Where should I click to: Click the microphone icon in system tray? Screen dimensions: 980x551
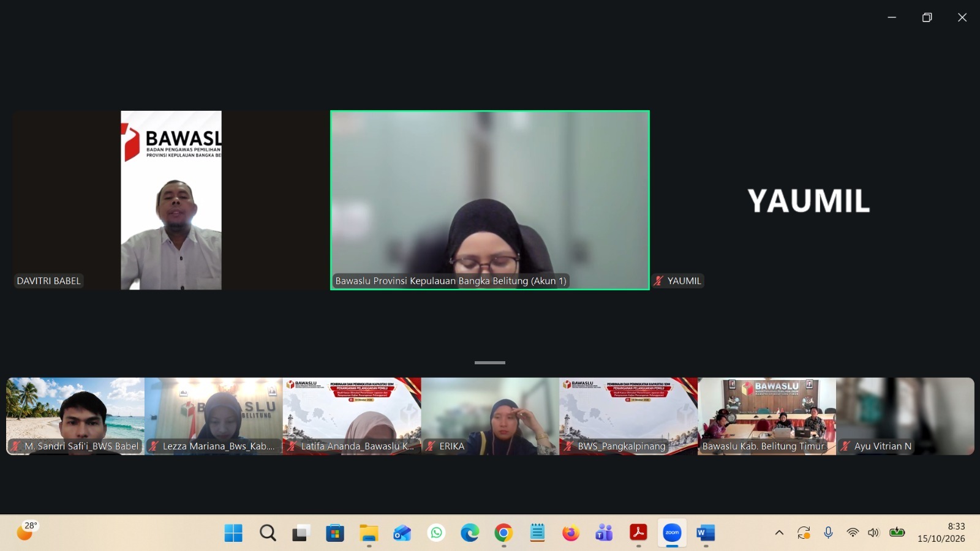tap(828, 533)
